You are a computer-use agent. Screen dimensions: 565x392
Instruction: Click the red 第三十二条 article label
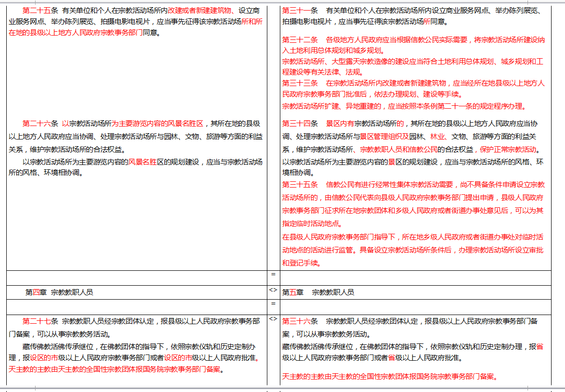coord(300,39)
